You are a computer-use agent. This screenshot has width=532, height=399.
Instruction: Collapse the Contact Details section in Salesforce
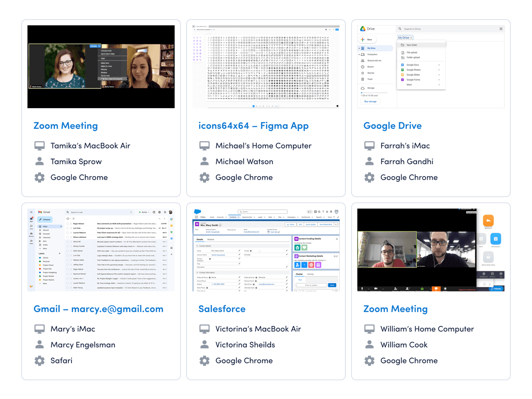point(197,246)
